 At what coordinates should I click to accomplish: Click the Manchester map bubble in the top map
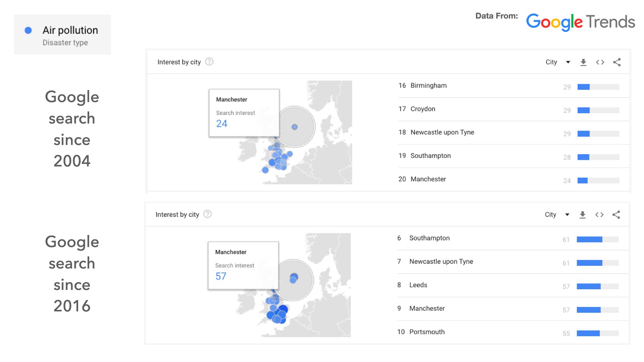294,127
